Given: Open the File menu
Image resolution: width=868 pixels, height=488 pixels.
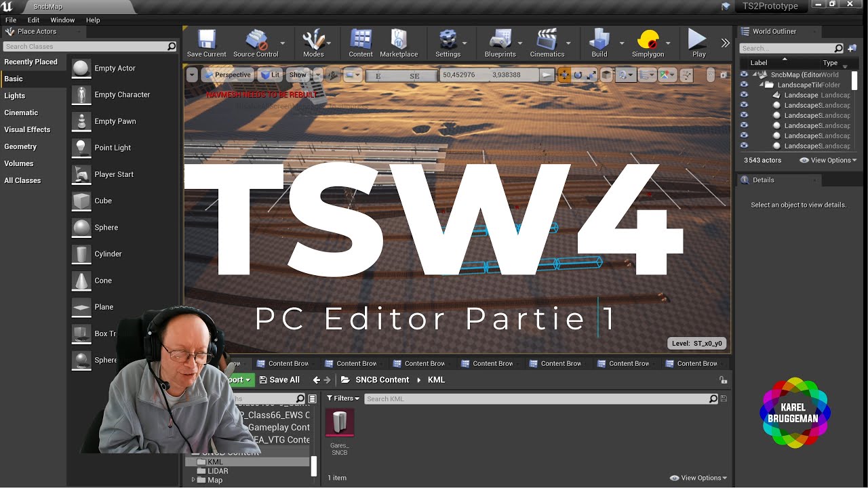Looking at the screenshot, I should [11, 20].
